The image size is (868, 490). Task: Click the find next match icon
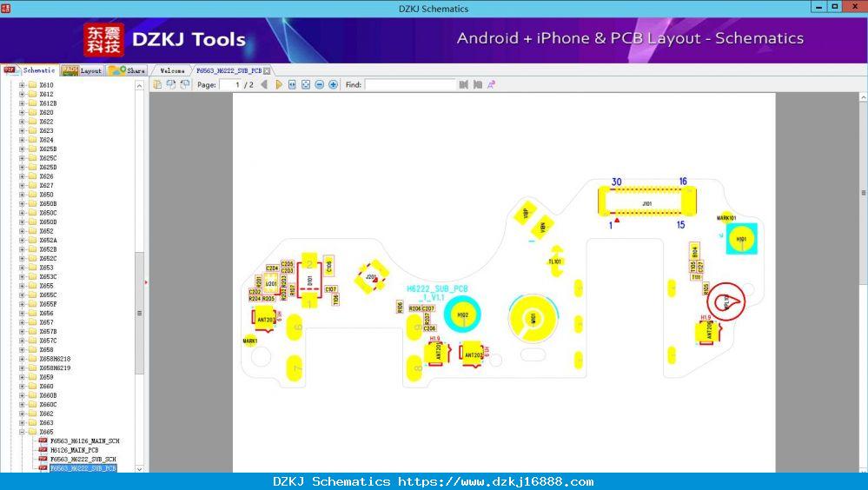pos(478,85)
